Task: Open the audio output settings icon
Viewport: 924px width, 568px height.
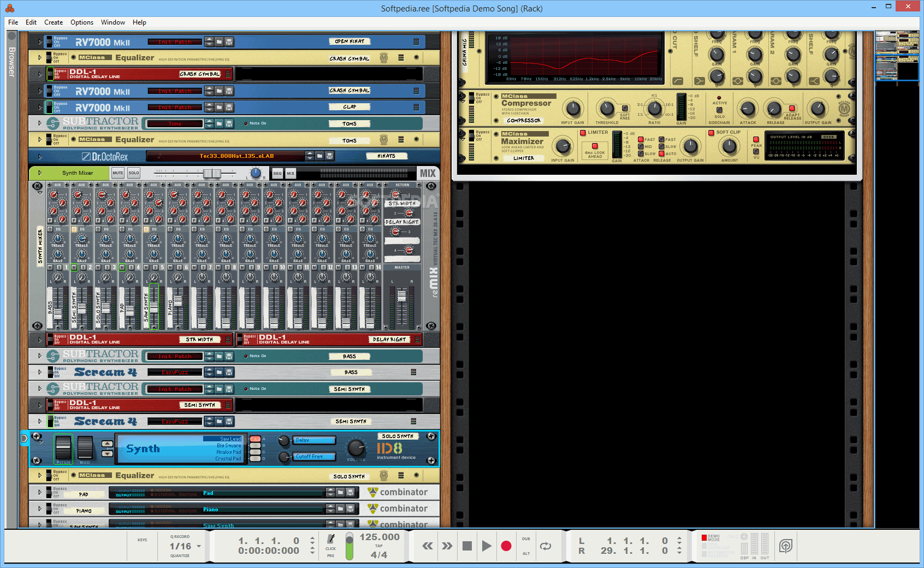Action: (x=786, y=546)
